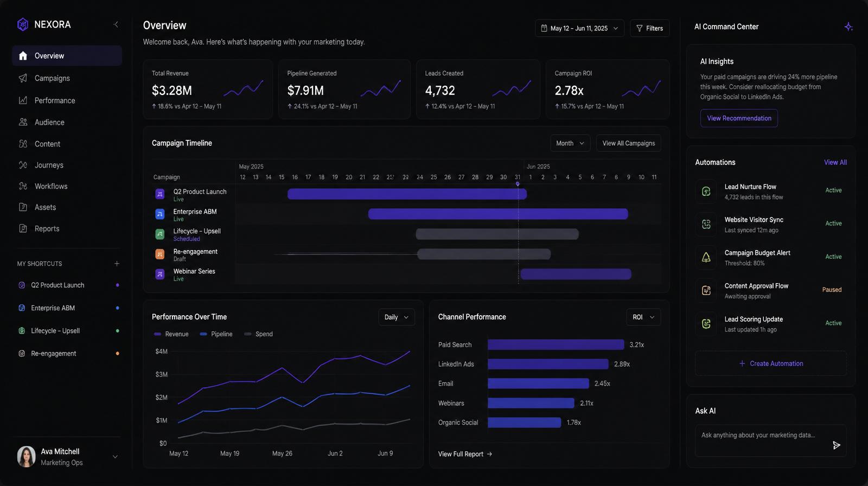Click the Content Approval Flow automation icon
Screen dimensions: 868x486
click(x=706, y=290)
